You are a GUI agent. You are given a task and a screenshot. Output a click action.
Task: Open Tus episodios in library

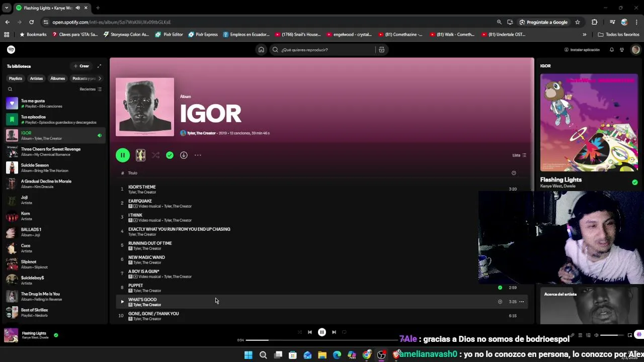(54, 120)
